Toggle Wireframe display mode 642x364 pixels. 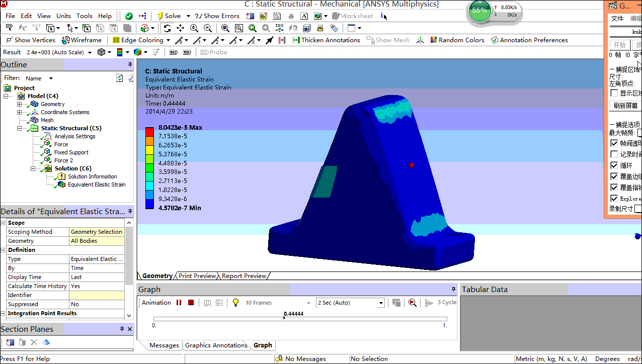click(82, 40)
